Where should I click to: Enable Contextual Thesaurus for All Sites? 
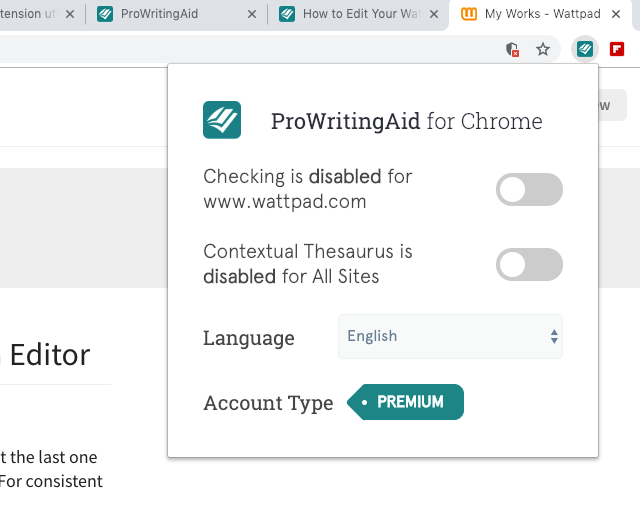(529, 264)
